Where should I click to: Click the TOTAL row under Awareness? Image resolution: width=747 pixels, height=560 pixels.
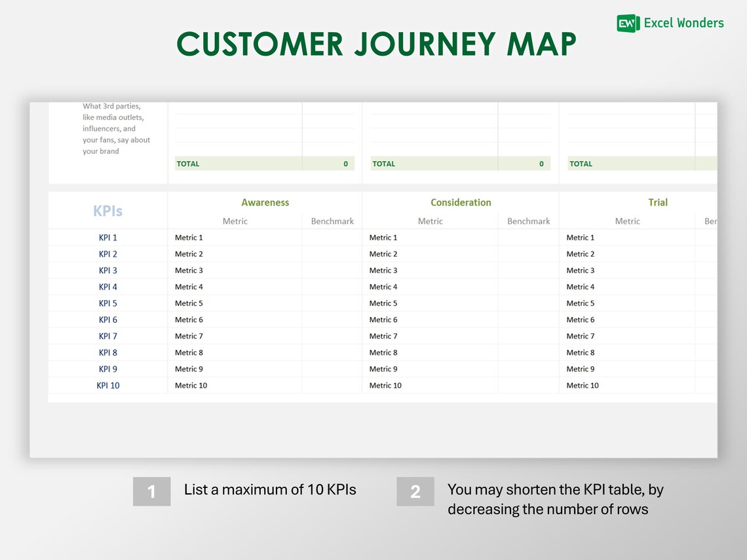click(x=188, y=163)
